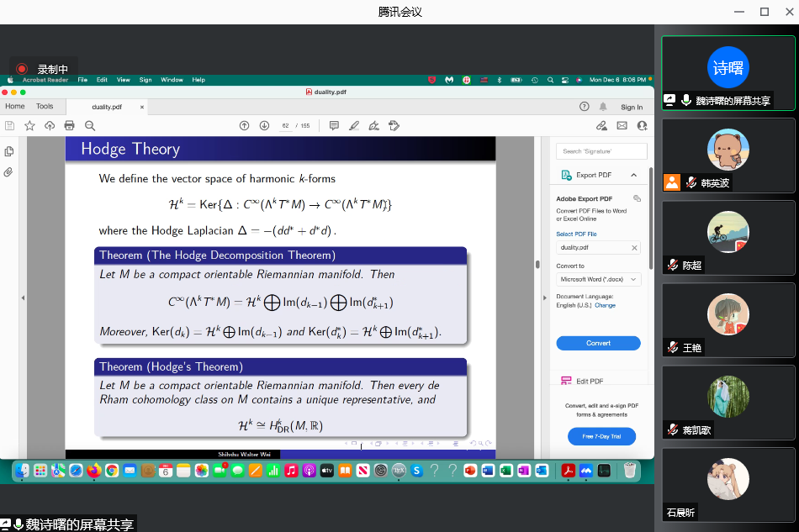Collapse the Export PDF section chevron
This screenshot has width=799, height=532.
[633, 175]
